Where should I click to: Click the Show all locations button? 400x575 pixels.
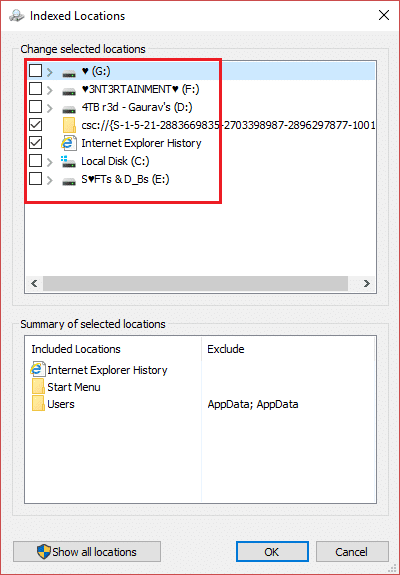click(x=87, y=552)
